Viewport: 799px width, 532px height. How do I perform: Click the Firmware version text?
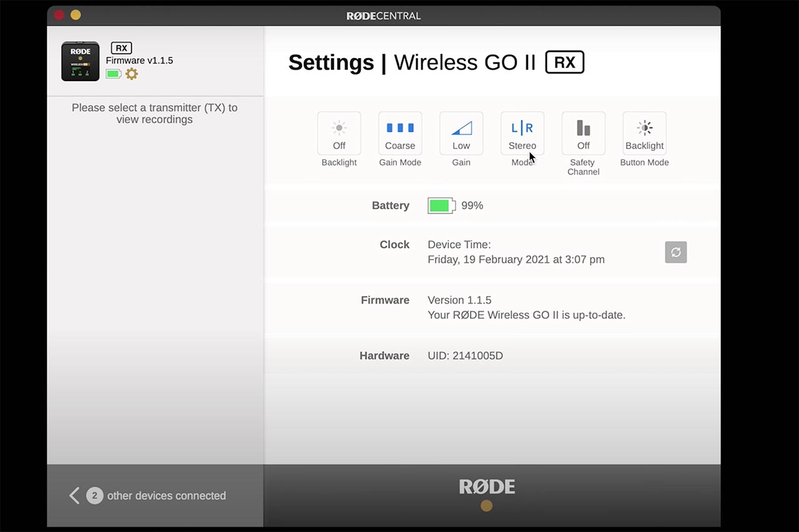click(x=460, y=300)
